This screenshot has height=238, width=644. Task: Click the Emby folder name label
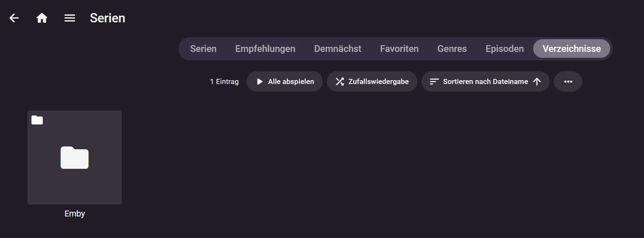coord(75,214)
